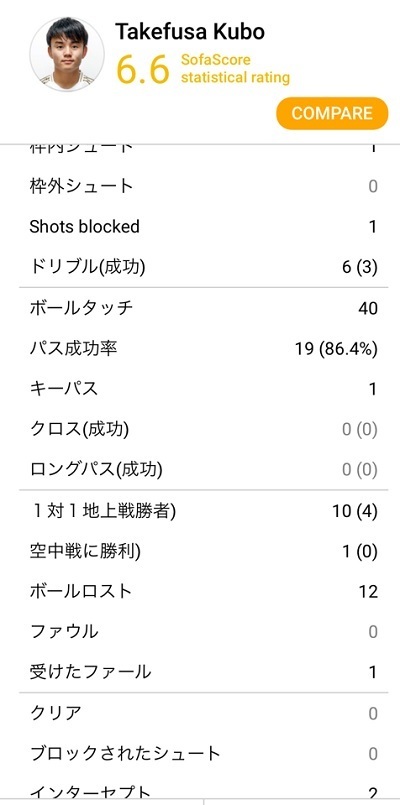Tap the 19 (86.4%) pass value

336,349
